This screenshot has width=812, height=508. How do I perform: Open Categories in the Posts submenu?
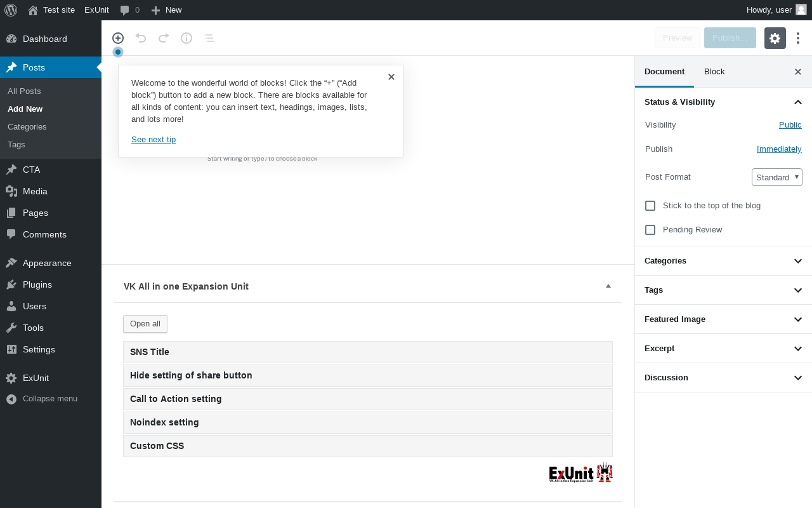(x=27, y=127)
